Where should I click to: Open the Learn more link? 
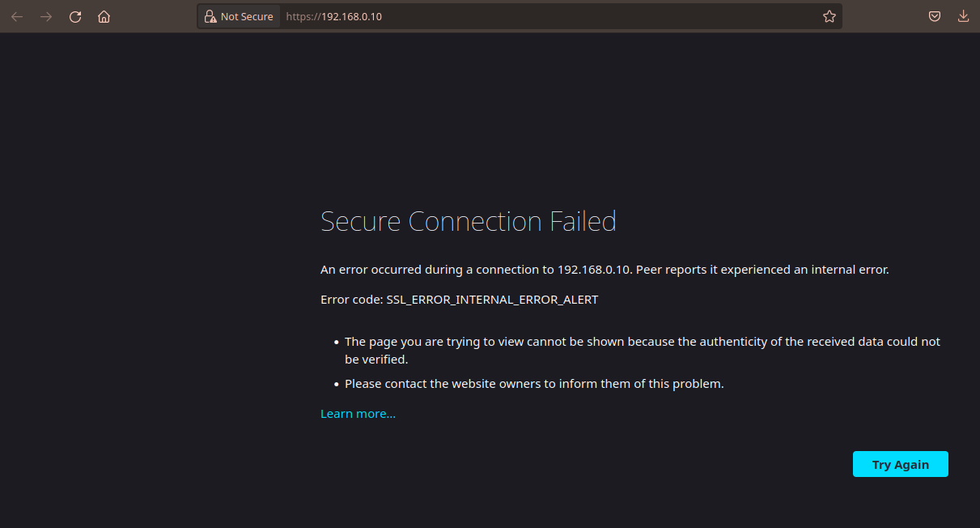point(358,413)
